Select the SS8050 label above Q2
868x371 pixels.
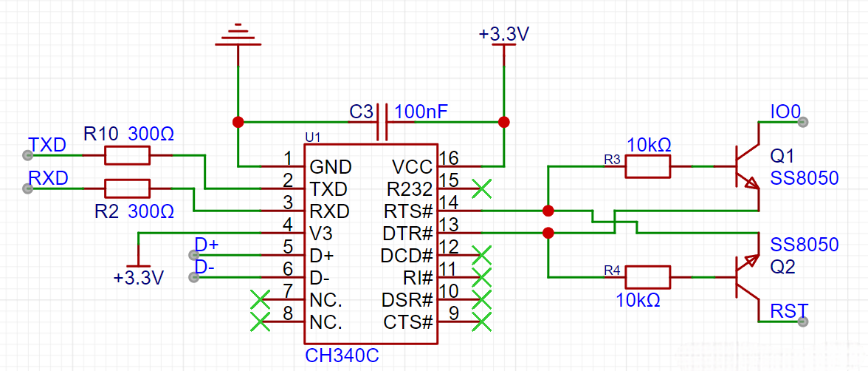804,245
